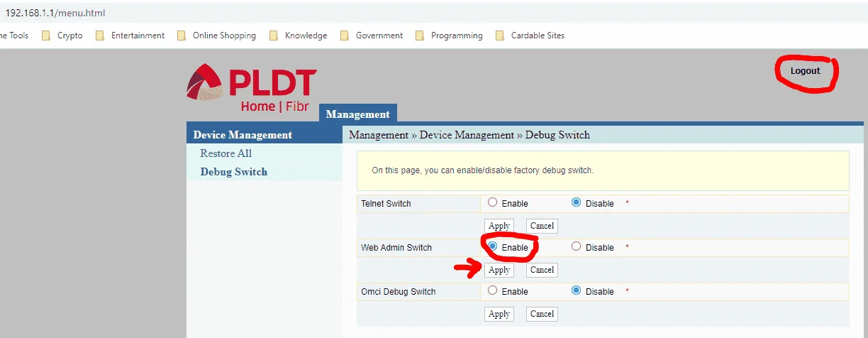Viewport: 868px width, 338px height.
Task: Select Enable for Omci Debug Switch
Action: pos(493,290)
